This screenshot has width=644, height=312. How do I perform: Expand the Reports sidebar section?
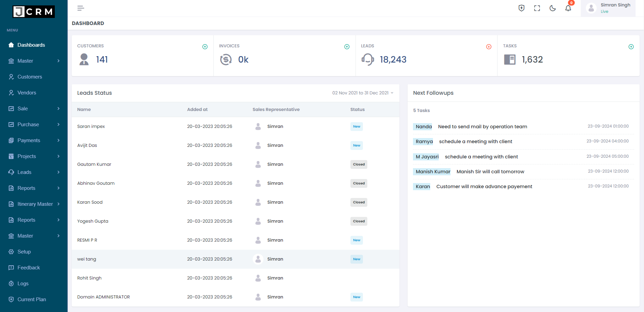[x=26, y=188]
